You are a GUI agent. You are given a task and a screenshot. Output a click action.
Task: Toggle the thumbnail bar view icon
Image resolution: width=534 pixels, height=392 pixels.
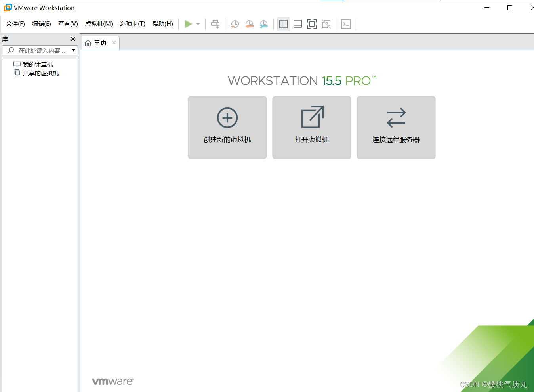coord(298,24)
